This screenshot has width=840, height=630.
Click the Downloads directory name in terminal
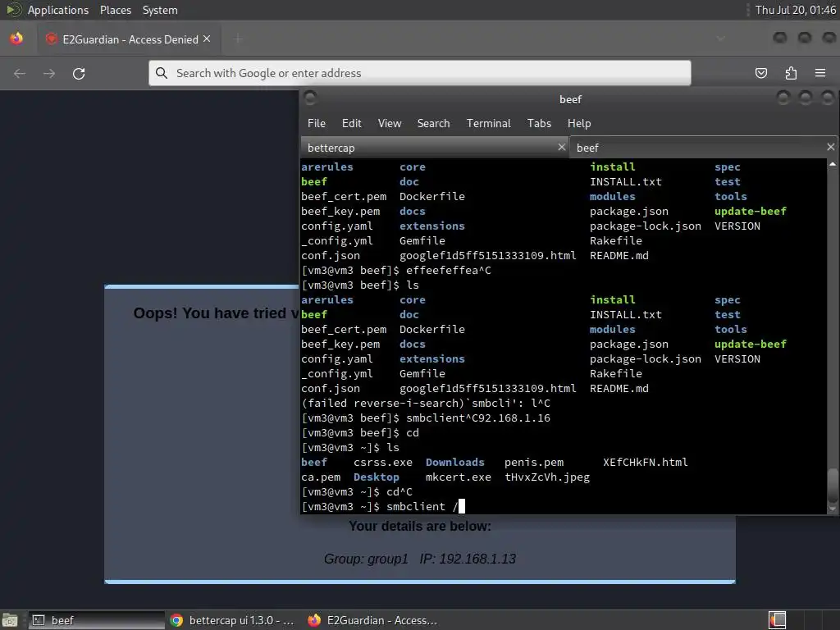(x=454, y=463)
